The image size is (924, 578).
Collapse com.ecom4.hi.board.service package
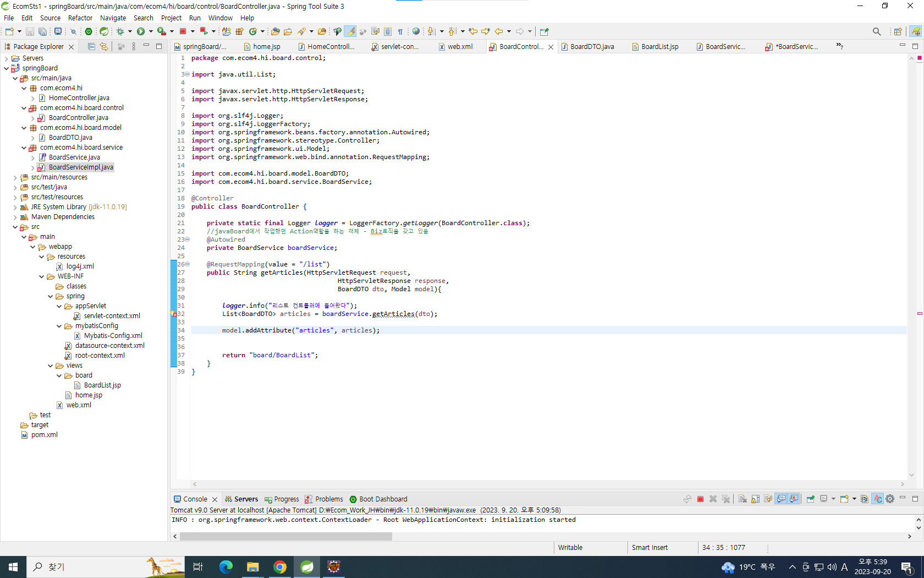pos(24,148)
